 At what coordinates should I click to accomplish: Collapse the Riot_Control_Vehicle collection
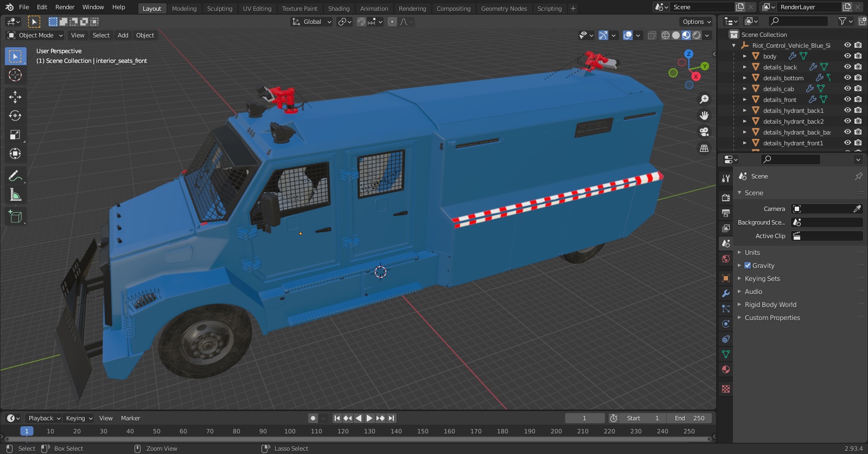pyautogui.click(x=734, y=46)
